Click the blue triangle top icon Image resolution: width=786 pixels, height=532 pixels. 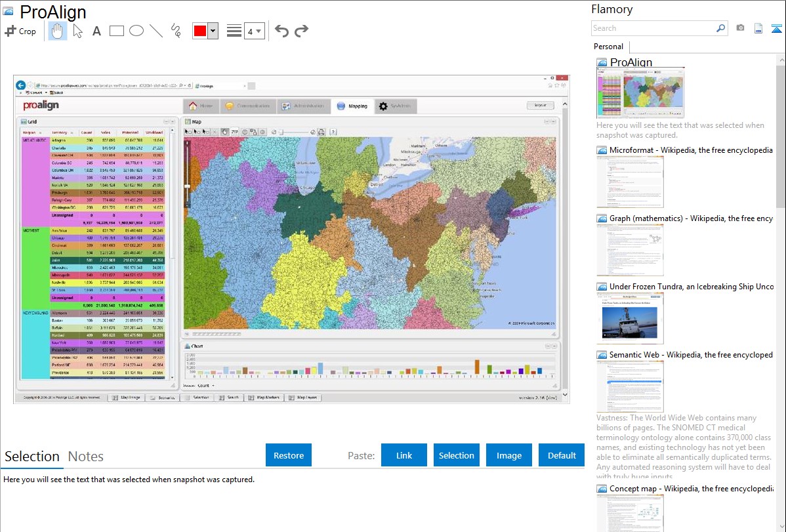[776, 28]
